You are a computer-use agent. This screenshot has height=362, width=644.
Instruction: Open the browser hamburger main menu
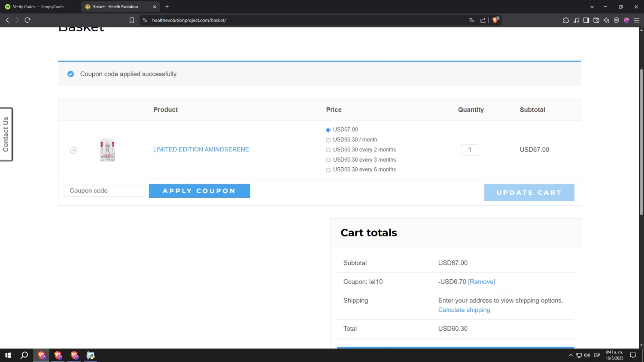637,20
